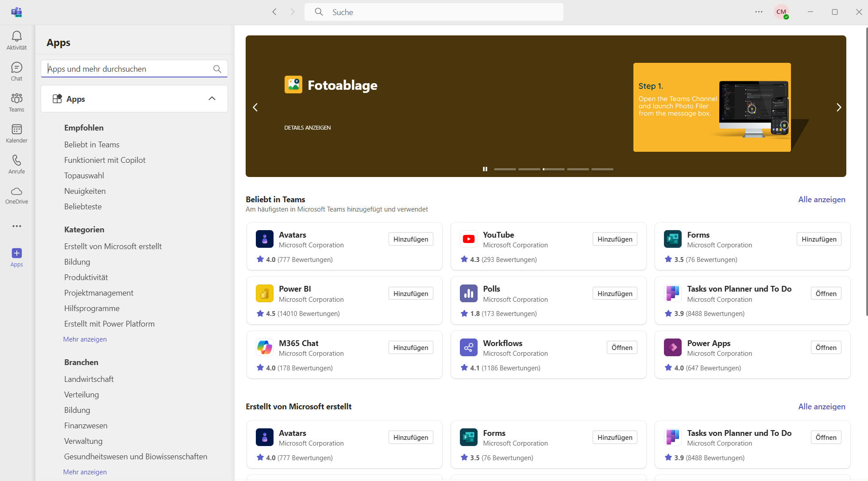The width and height of the screenshot is (868, 481).
Task: Click Alle anzeigen for Beliebt in Teams
Action: pos(822,200)
